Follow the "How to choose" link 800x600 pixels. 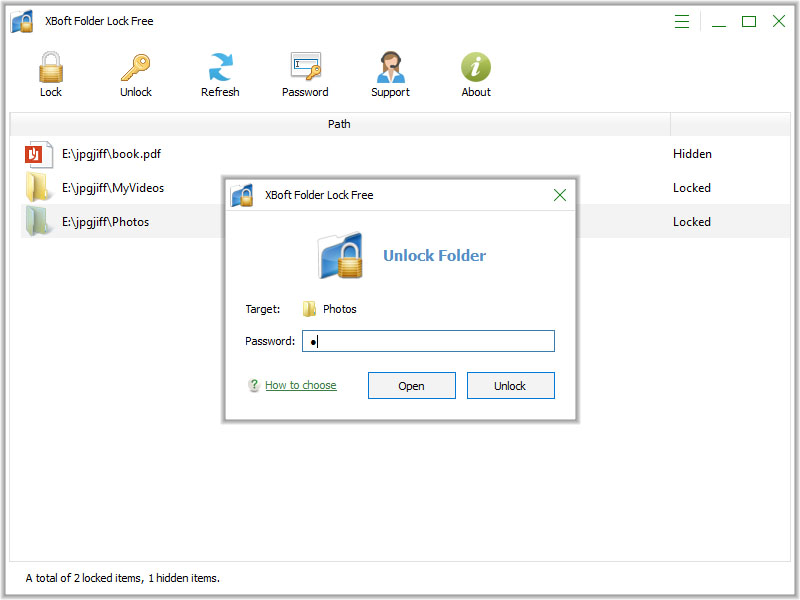tap(300, 385)
